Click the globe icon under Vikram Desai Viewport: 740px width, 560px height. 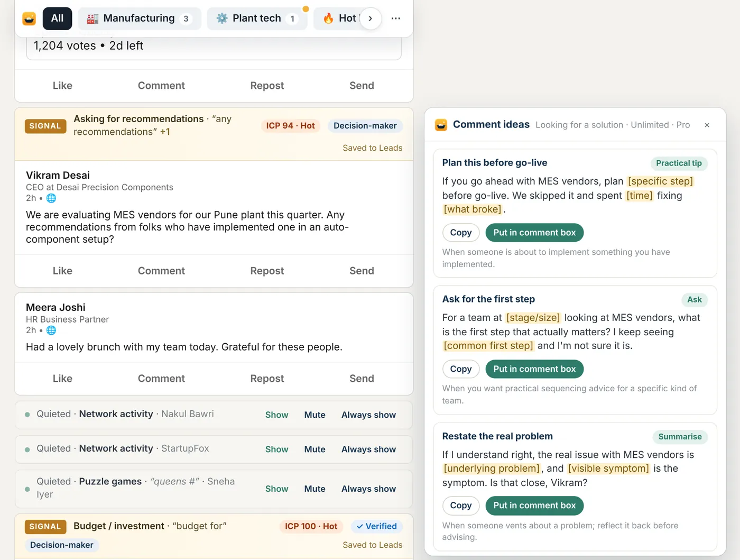pyautogui.click(x=51, y=198)
